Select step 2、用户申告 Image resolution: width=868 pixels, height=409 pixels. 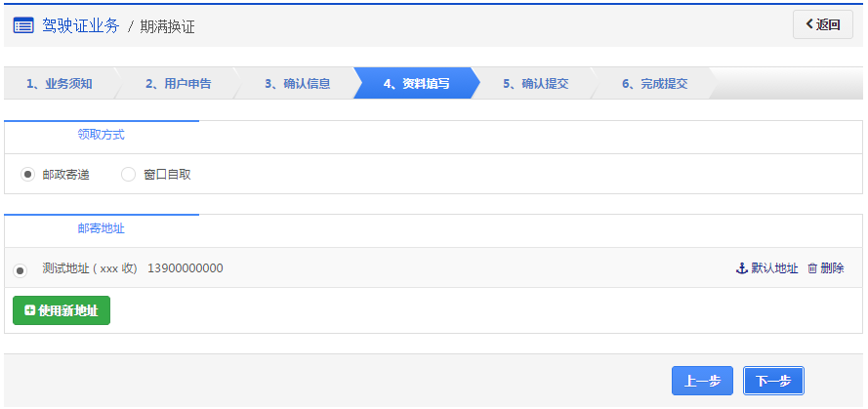coord(179,84)
